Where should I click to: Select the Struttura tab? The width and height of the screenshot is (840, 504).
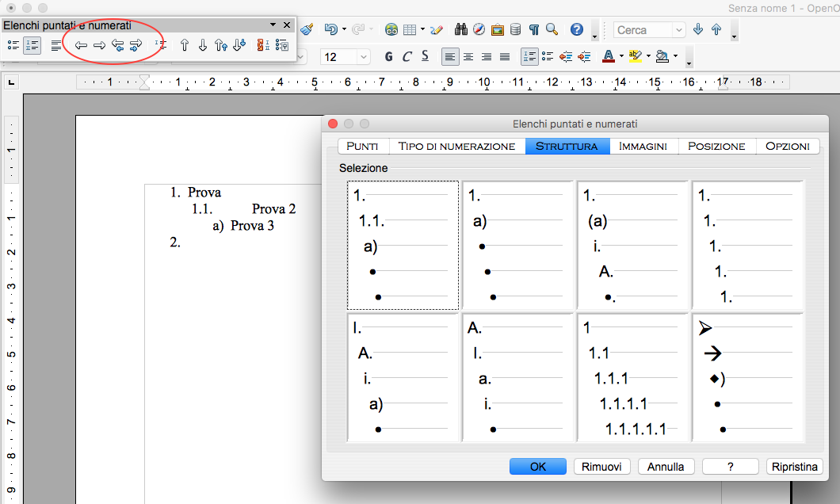pos(567,147)
